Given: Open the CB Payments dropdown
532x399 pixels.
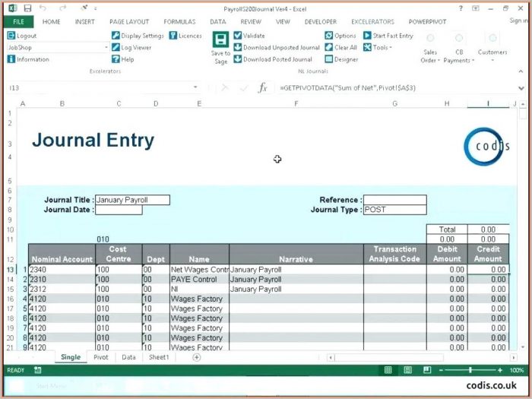Looking at the screenshot, I should point(459,48).
